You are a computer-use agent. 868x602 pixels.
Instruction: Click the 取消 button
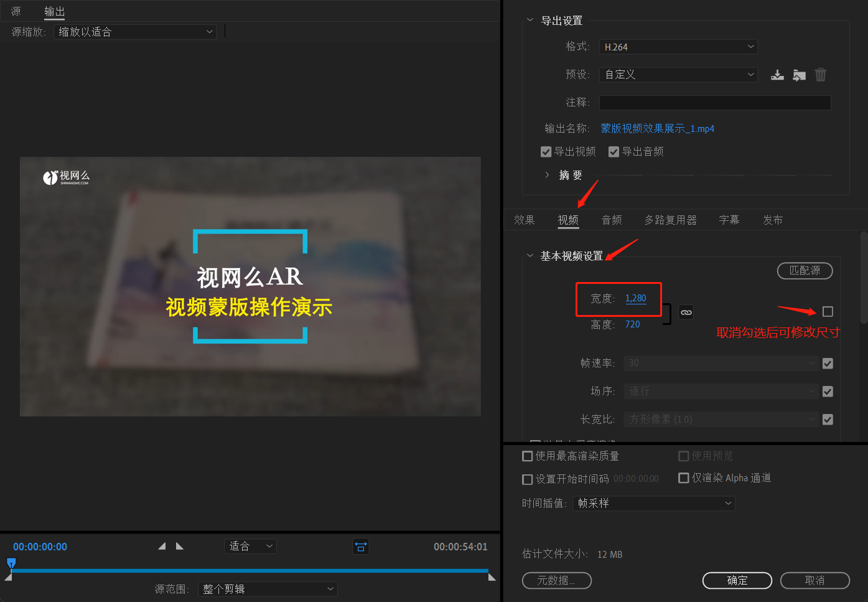pos(815,580)
